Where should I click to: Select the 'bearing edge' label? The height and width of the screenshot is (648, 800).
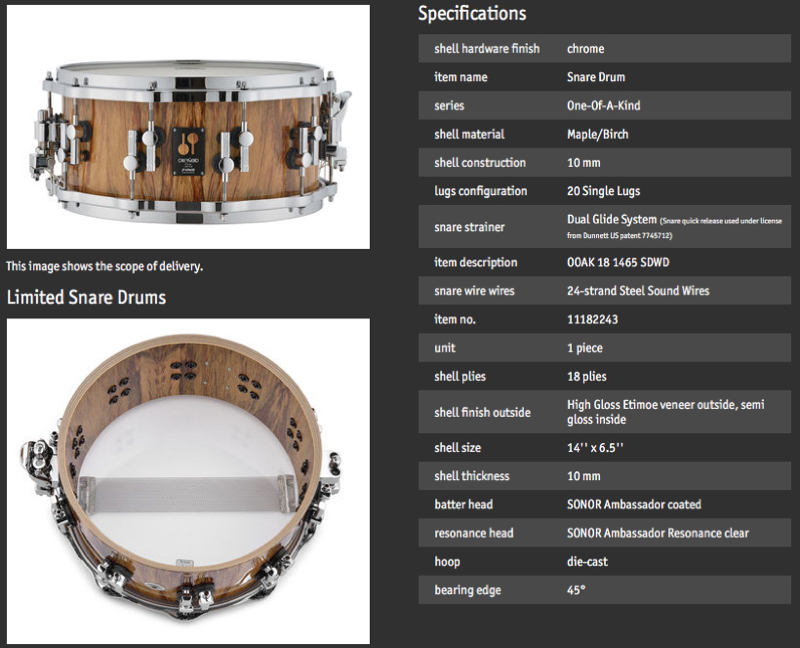coord(468,590)
